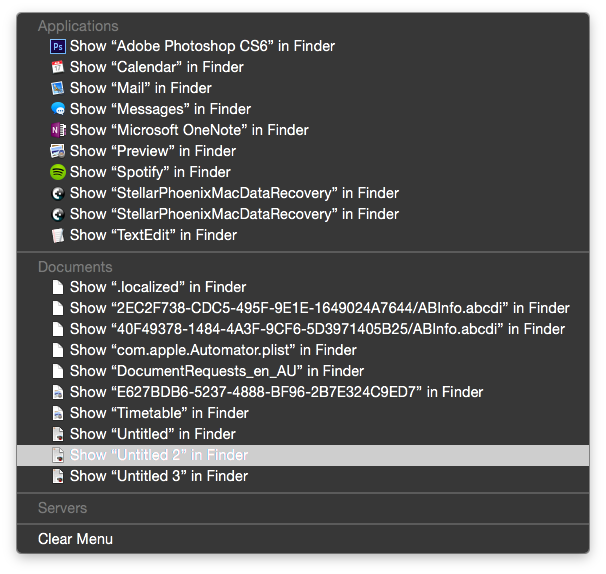606x574 pixels.
Task: Select the E627BDB6-5237 document entry
Action: coord(303,392)
